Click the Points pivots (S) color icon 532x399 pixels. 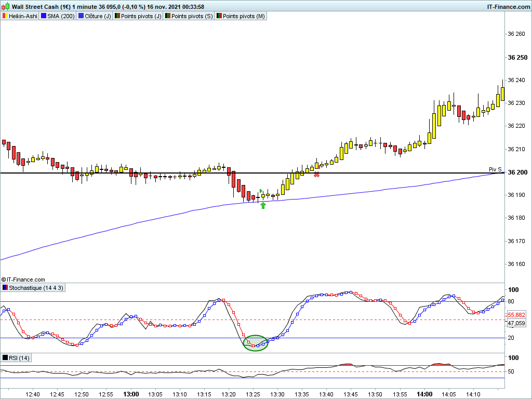point(168,16)
